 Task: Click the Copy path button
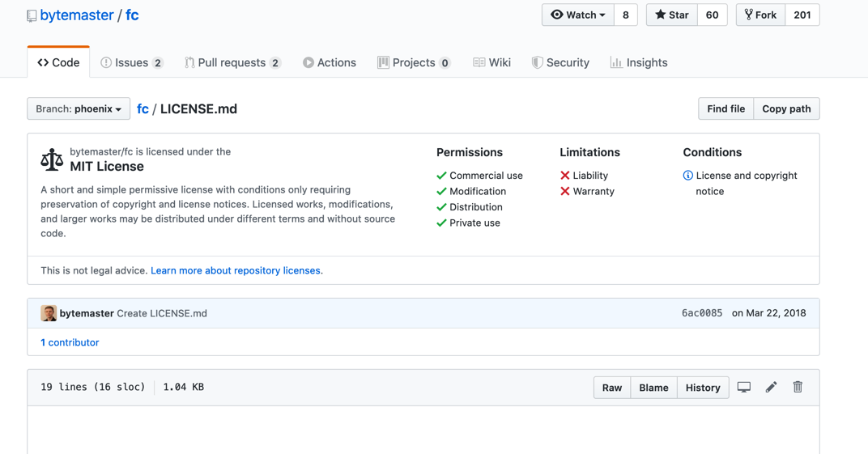(786, 109)
